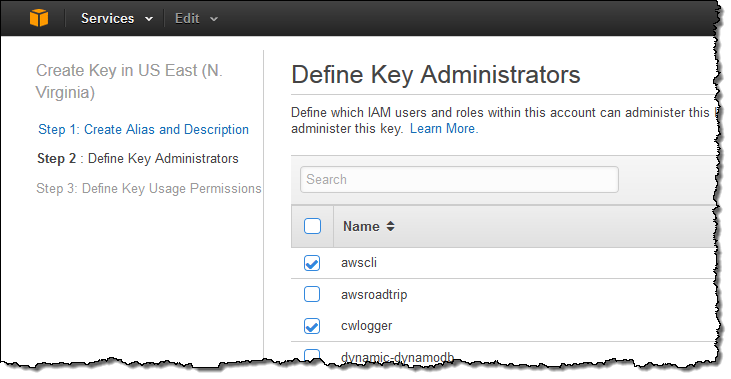Check the dynamic-dynamodb checkbox
This screenshot has width=731, height=379.
click(x=312, y=355)
